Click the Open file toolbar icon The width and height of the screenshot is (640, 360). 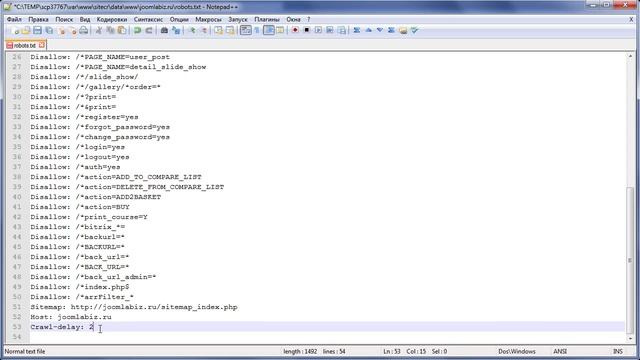pos(26,31)
